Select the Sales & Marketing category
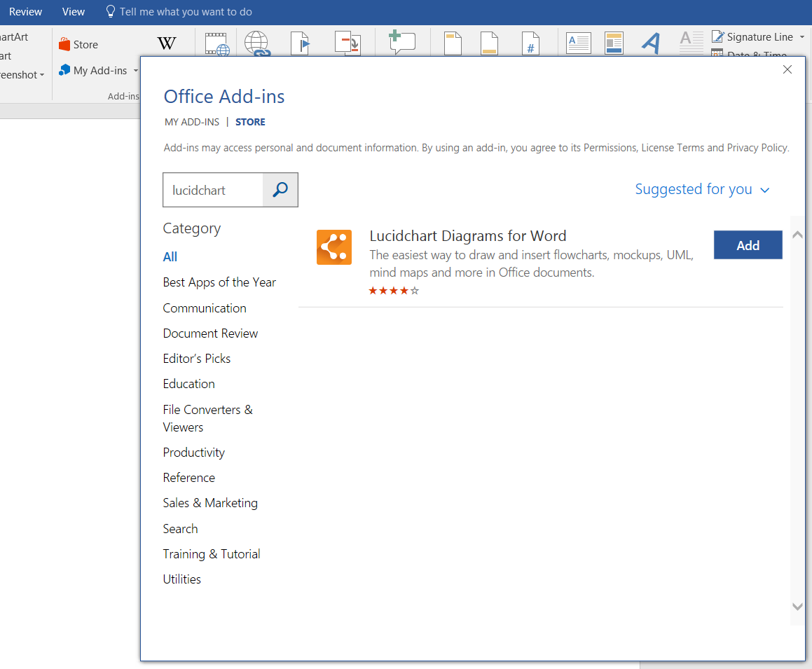This screenshot has width=812, height=669. [x=210, y=503]
